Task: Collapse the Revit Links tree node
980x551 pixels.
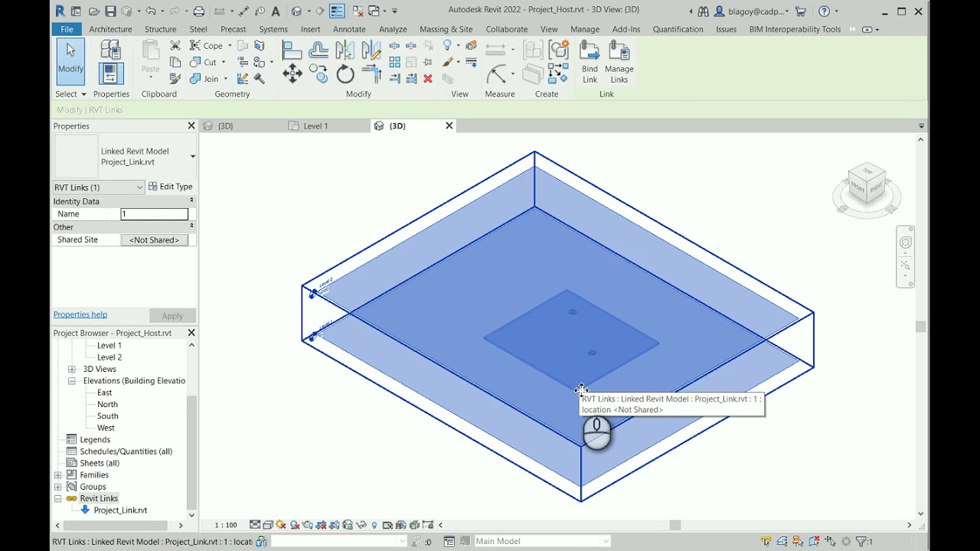Action: point(58,498)
